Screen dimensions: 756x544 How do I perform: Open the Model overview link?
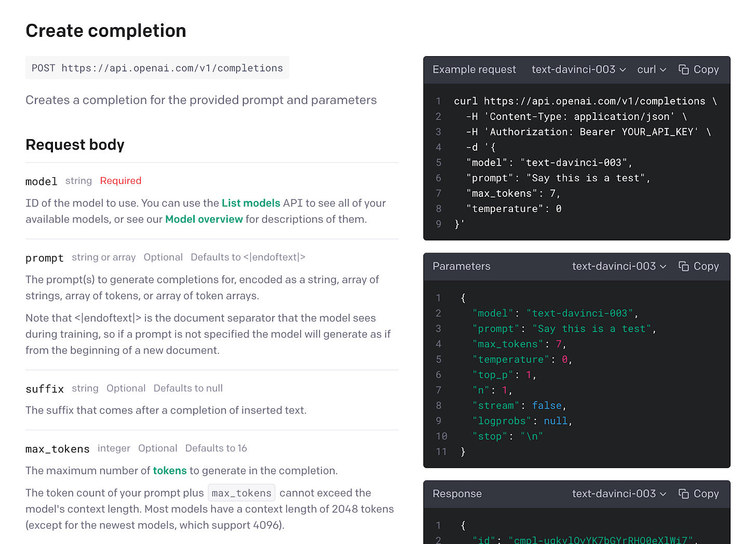pos(204,219)
